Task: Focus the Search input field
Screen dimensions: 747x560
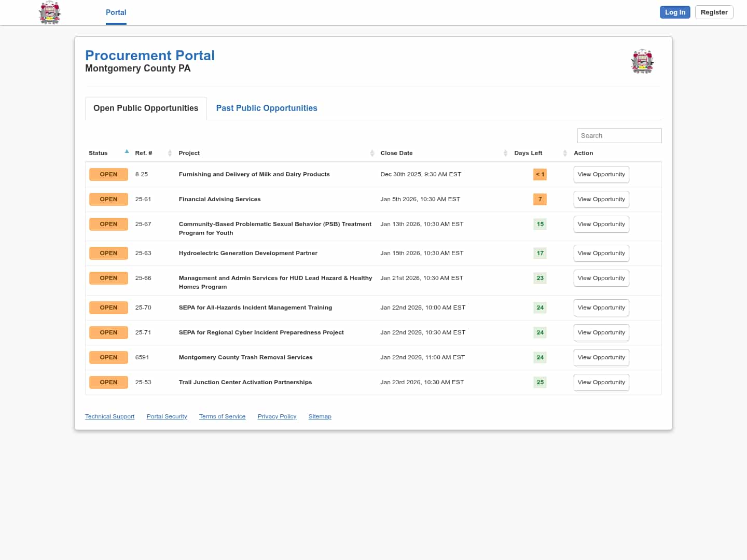Action: coord(619,135)
